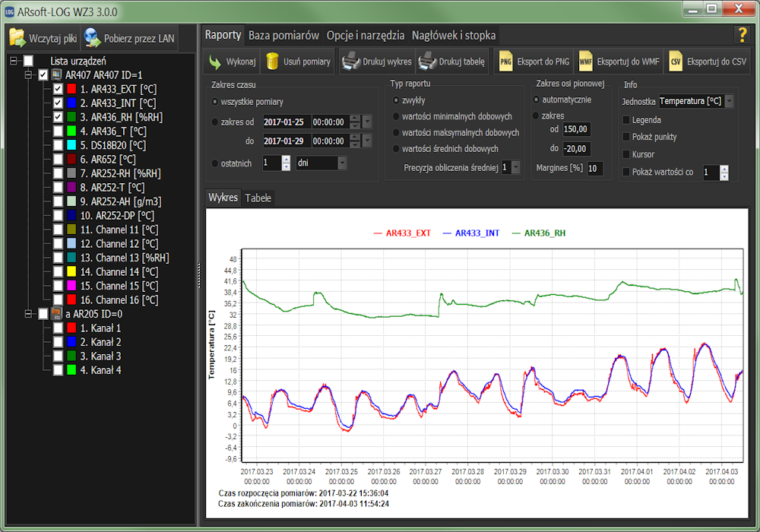Image resolution: width=760 pixels, height=532 pixels.
Task: Click the Wczytaj pliki folder icon
Action: point(17,38)
